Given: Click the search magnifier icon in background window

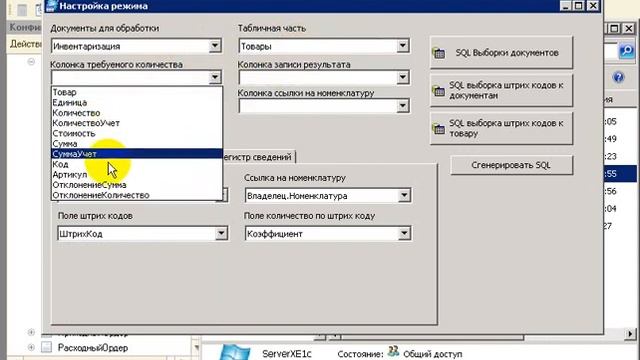Looking at the screenshot, I should click(x=627, y=51).
